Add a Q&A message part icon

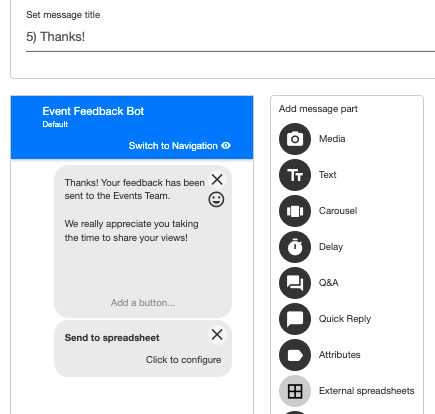295,283
